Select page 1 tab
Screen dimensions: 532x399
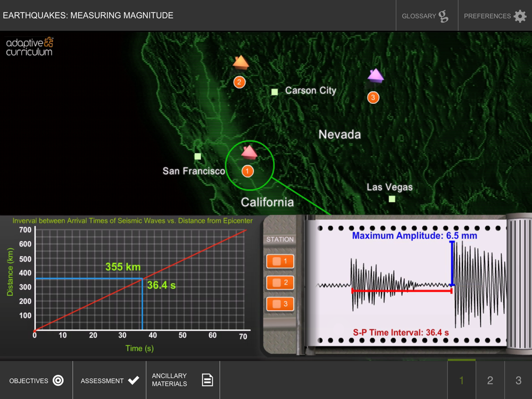coord(461,380)
